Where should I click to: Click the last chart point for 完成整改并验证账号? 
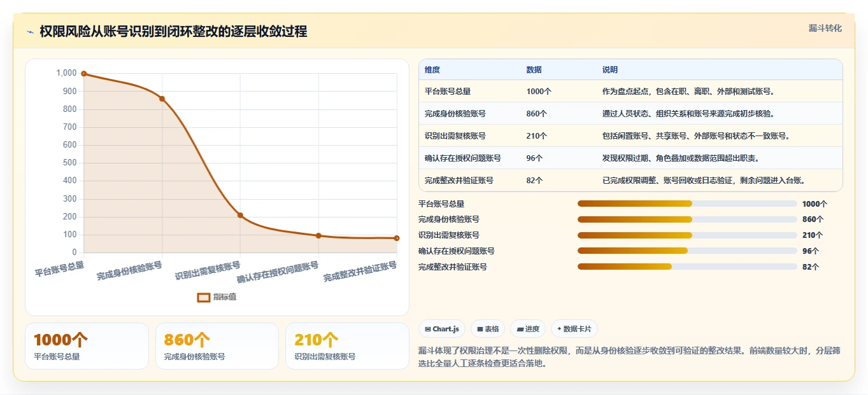tap(396, 238)
